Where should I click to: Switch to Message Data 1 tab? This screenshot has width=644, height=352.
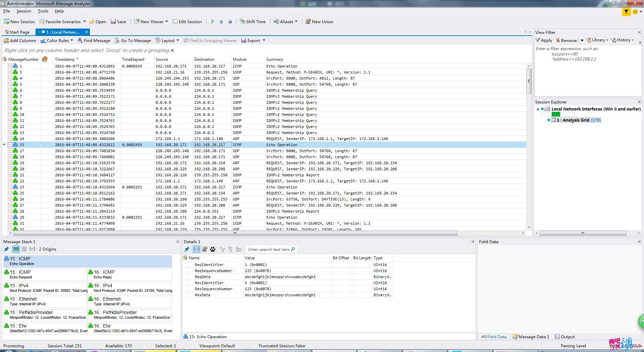tap(531, 337)
